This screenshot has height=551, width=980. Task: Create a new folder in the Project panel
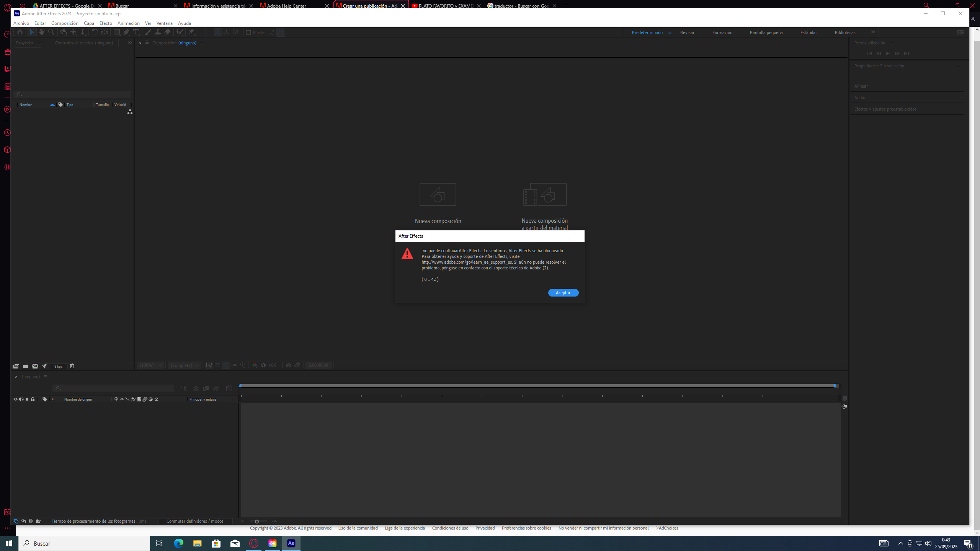25,366
